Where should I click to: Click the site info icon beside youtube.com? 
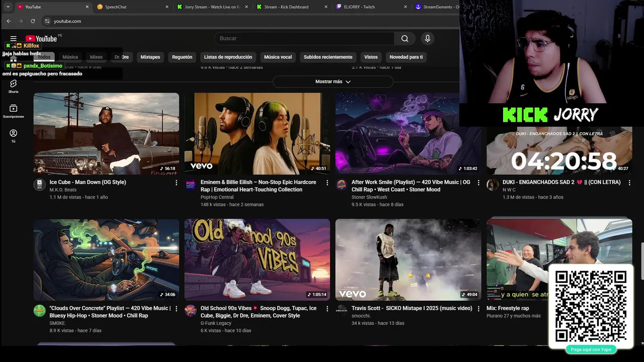coord(47,21)
